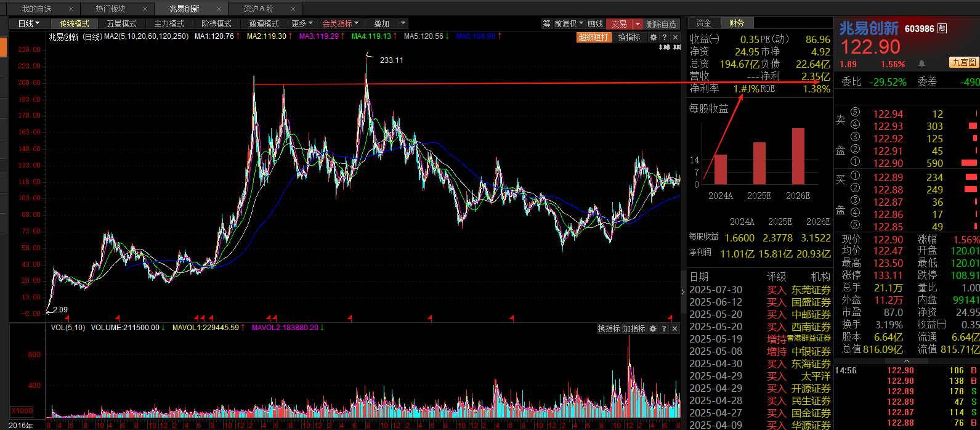The width and height of the screenshot is (980, 430).
Task: Open the 日线 period dropdown
Action: (29, 23)
